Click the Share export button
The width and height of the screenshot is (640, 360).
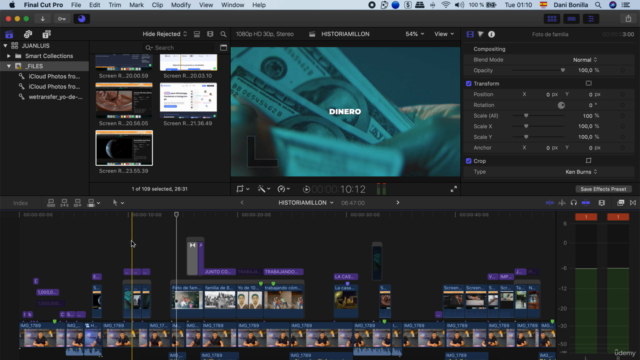point(628,19)
